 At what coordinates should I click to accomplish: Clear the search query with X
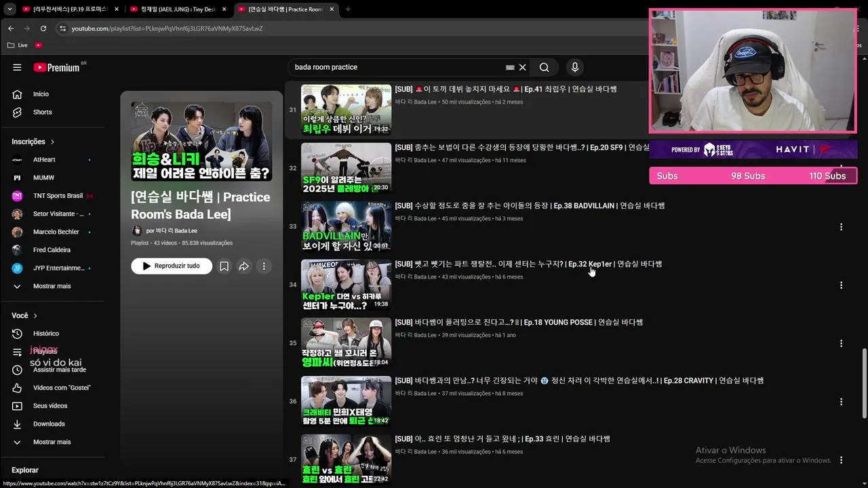click(523, 67)
